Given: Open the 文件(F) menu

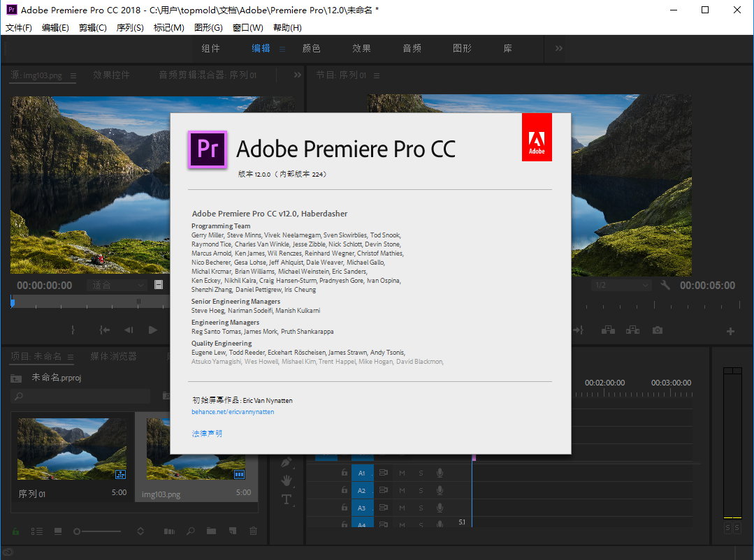Looking at the screenshot, I should [x=19, y=27].
